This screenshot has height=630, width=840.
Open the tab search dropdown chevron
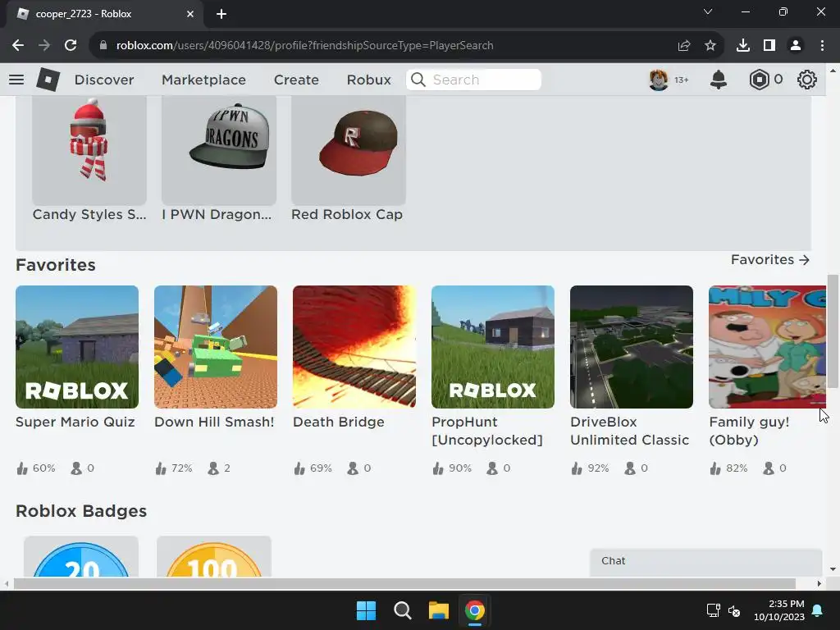click(708, 11)
